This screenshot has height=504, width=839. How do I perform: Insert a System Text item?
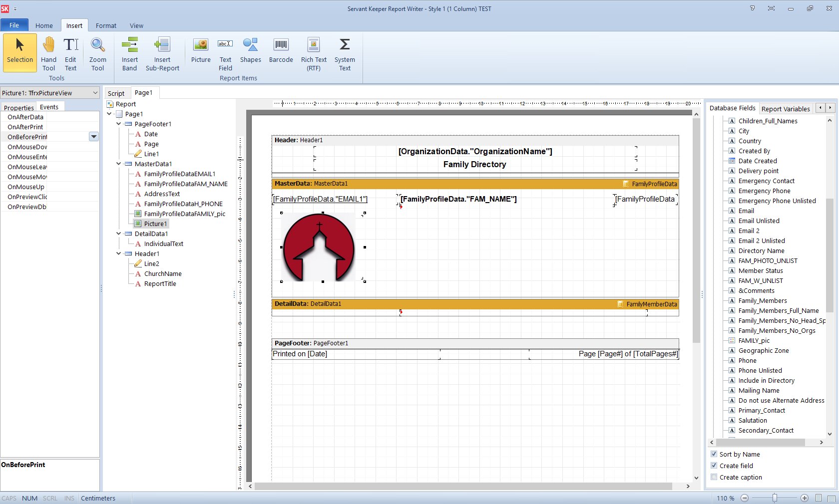(x=344, y=52)
